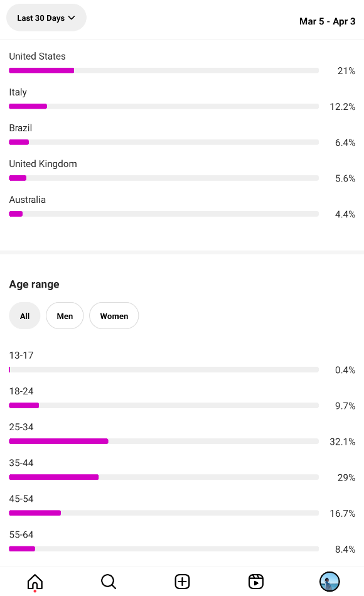Viewport: 364px width, 596px height.
Task: Click the chevron next to Last 30 Days
Action: [x=72, y=18]
